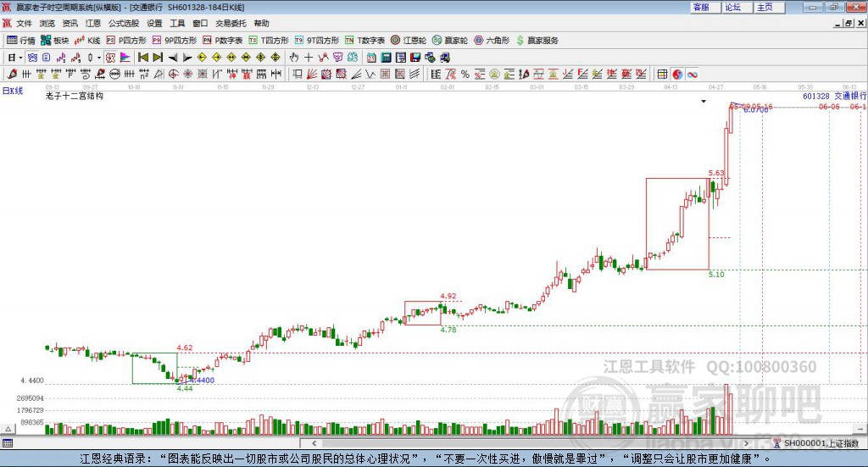This screenshot has width=868, height=467.
Task: Open the 交易委托 menu
Action: [x=231, y=23]
